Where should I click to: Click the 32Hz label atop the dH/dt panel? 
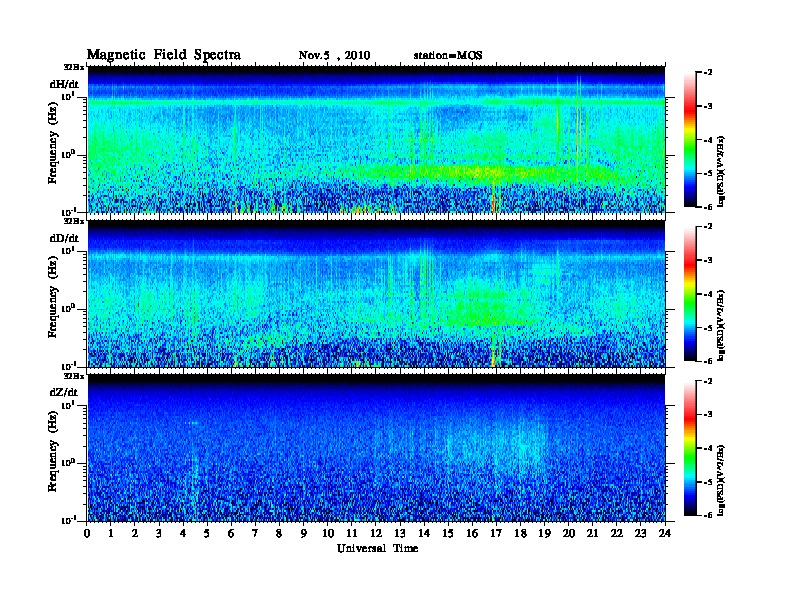coord(73,67)
